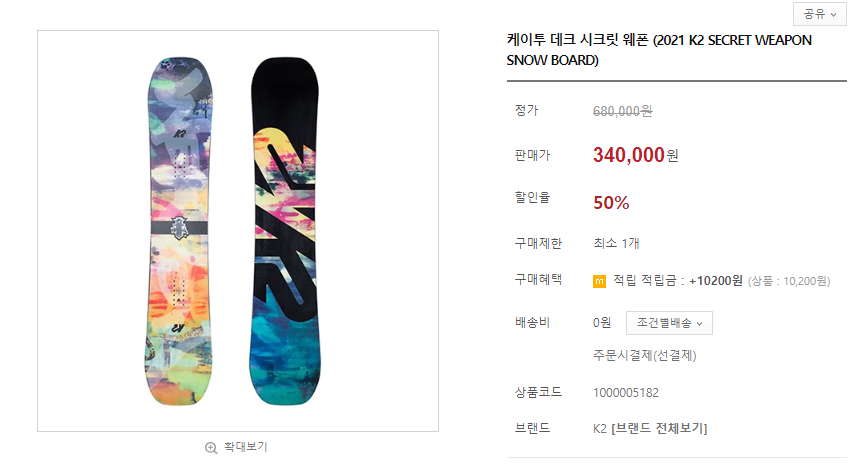Click the magnifier icon under the product image
This screenshot has width=862, height=469.
coord(211,448)
